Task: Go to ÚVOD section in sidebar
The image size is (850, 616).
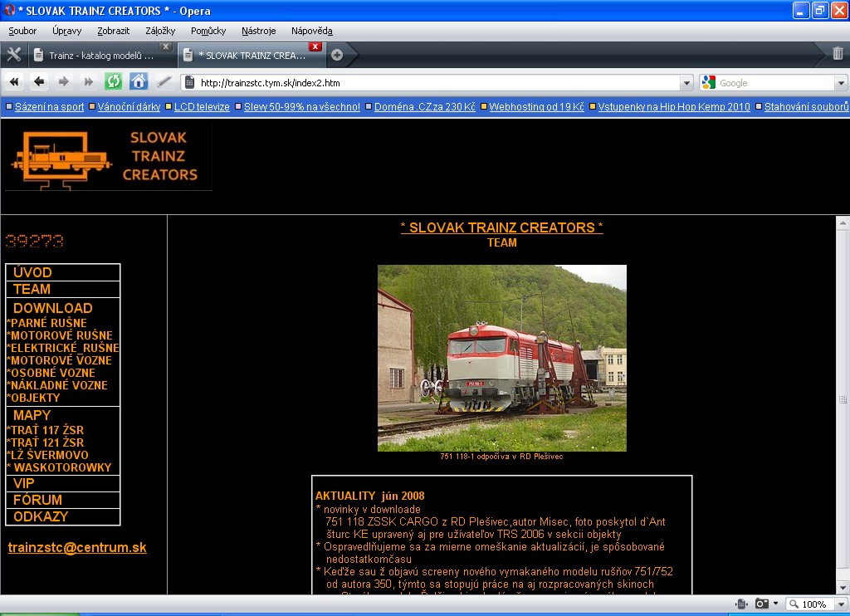Action: pos(32,272)
